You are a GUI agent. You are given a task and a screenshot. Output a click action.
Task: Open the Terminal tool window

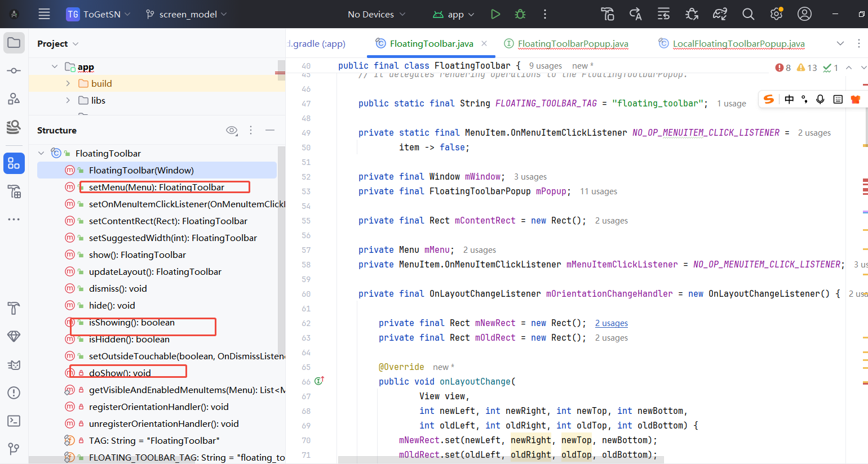[x=14, y=421]
